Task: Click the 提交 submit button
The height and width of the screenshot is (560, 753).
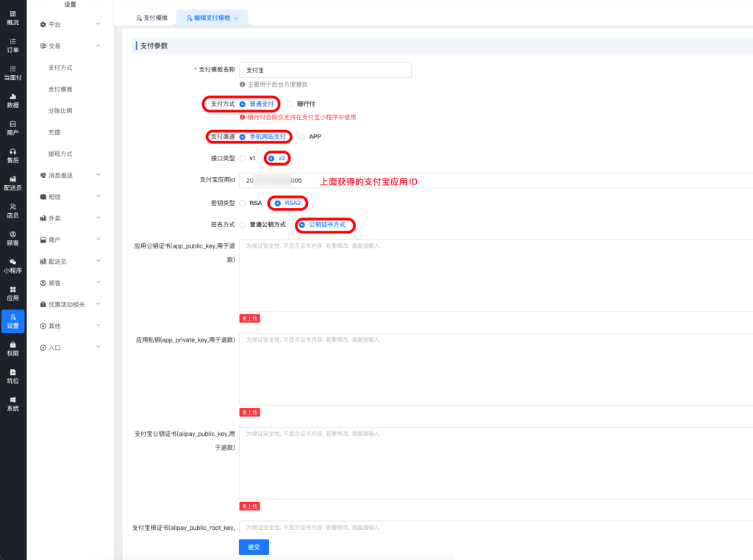Action: (x=254, y=547)
